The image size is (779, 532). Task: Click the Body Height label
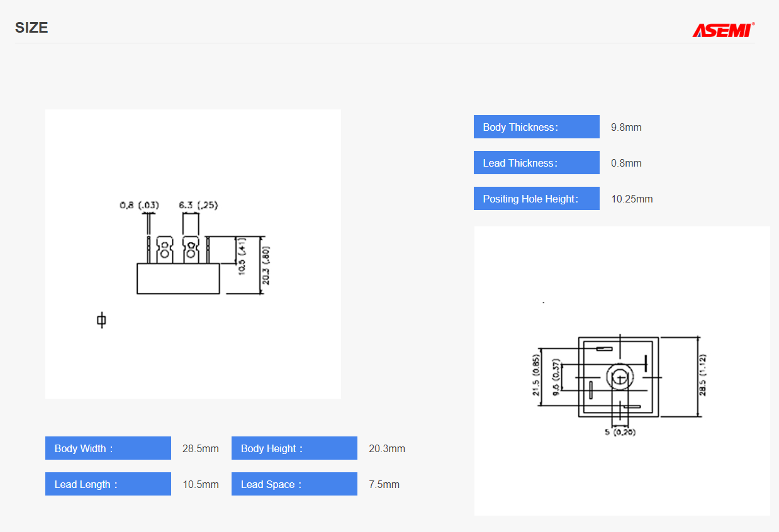pos(294,448)
